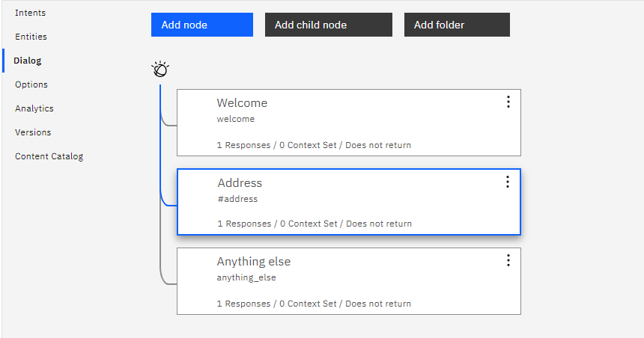
Task: Click the Add child node button
Action: click(x=329, y=25)
